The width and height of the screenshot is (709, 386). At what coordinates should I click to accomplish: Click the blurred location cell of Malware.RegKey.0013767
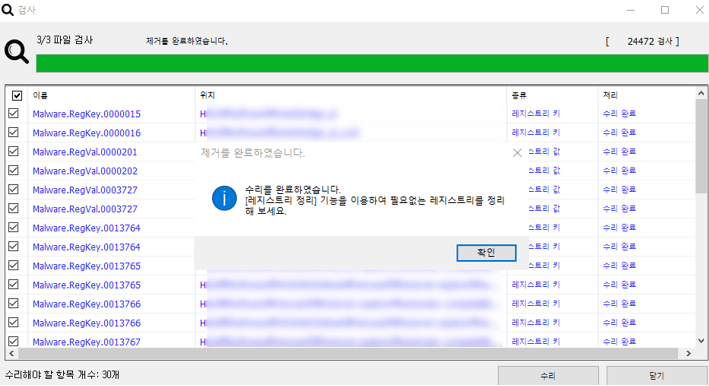point(351,342)
